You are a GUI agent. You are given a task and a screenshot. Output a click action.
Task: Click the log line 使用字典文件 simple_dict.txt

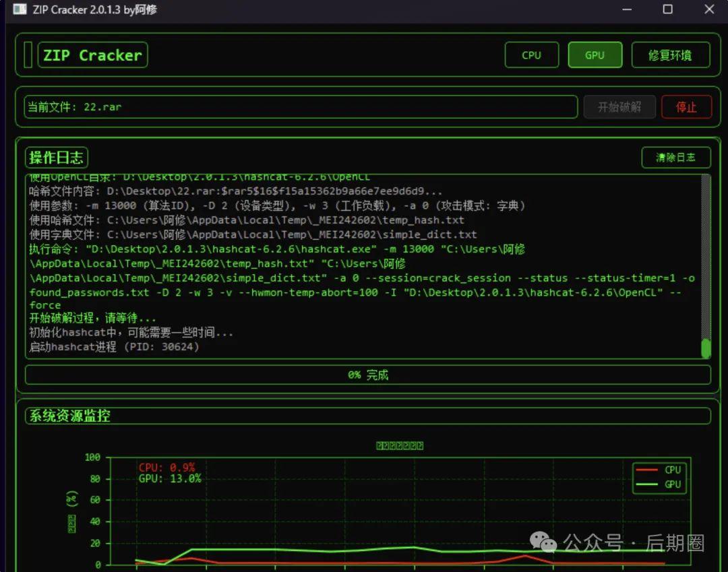tap(253, 234)
